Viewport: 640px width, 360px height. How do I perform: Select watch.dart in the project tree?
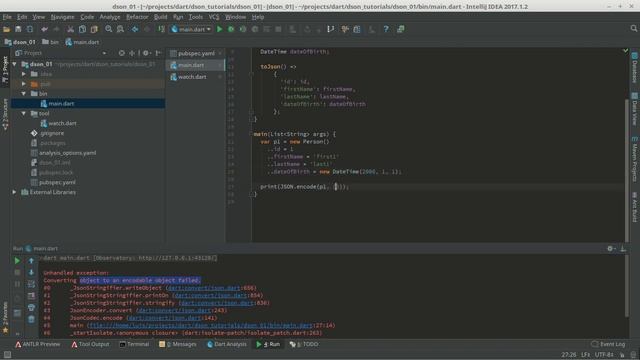pos(62,123)
